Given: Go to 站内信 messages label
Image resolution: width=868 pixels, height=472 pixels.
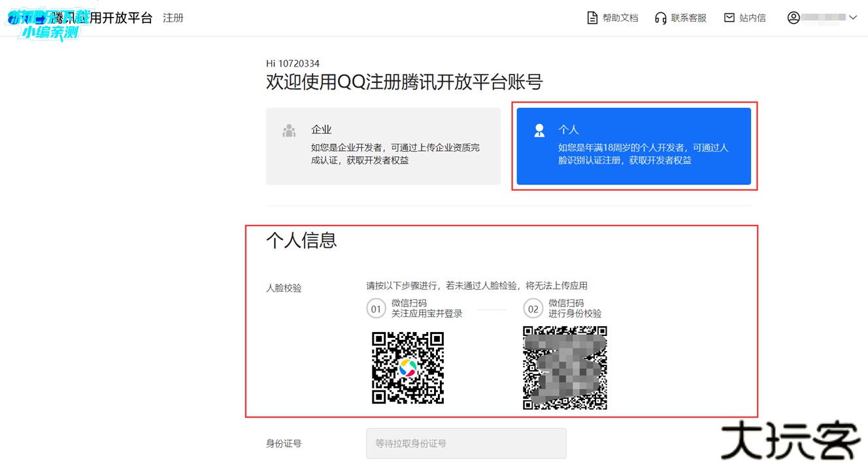Looking at the screenshot, I should point(752,18).
